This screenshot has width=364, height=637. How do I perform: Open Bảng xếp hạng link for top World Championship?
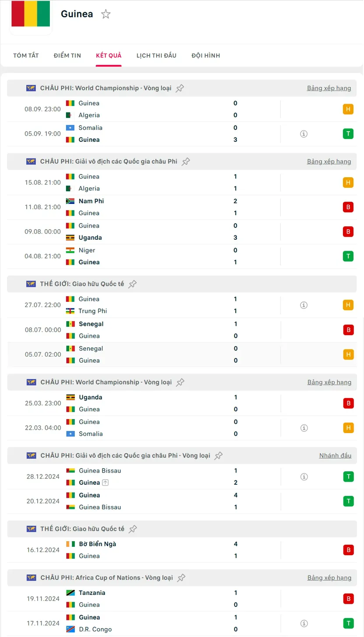click(x=329, y=88)
